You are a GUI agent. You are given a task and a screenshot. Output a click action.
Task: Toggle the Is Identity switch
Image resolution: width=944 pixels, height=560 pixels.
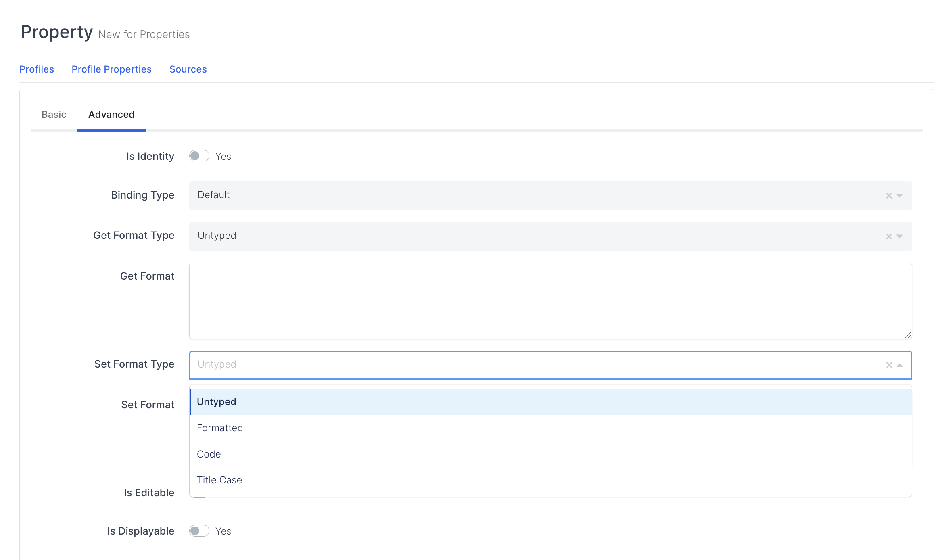coord(199,156)
